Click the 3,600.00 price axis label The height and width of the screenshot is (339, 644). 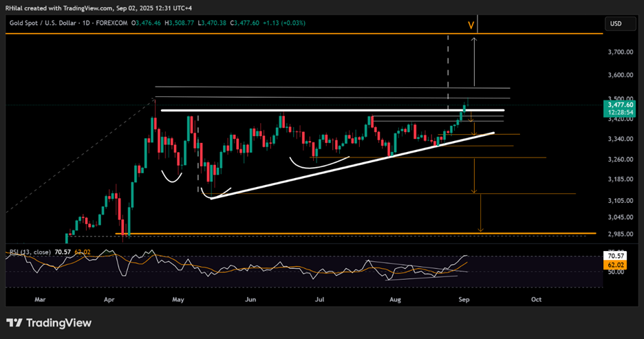point(620,75)
